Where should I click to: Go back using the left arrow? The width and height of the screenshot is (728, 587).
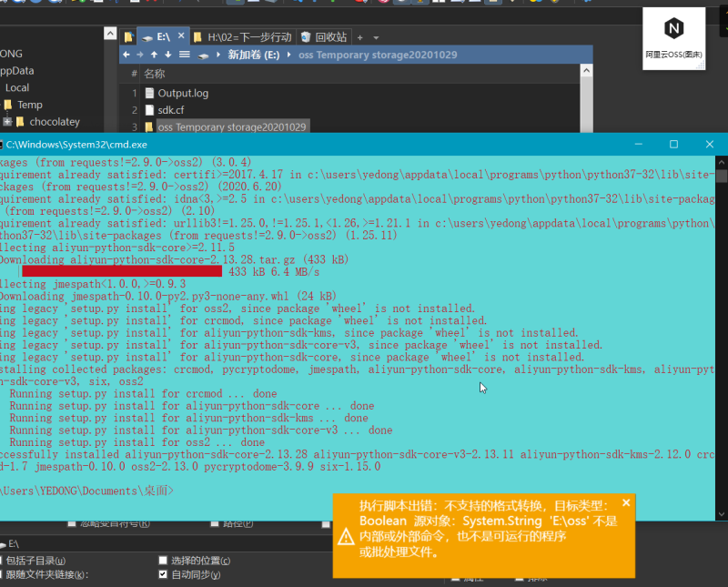[126, 55]
